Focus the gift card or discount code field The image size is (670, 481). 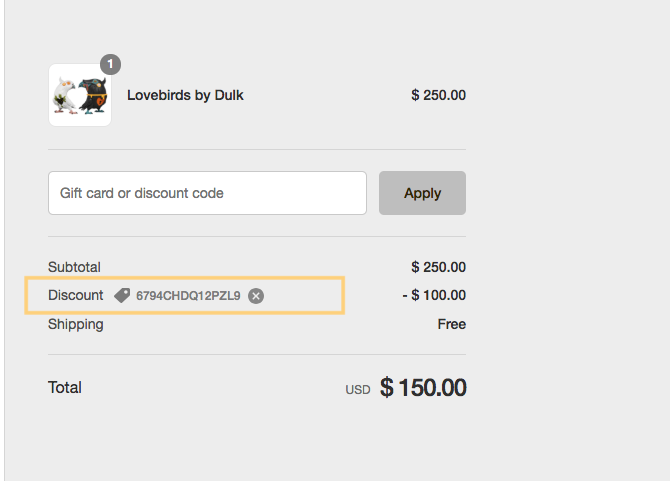click(x=207, y=193)
